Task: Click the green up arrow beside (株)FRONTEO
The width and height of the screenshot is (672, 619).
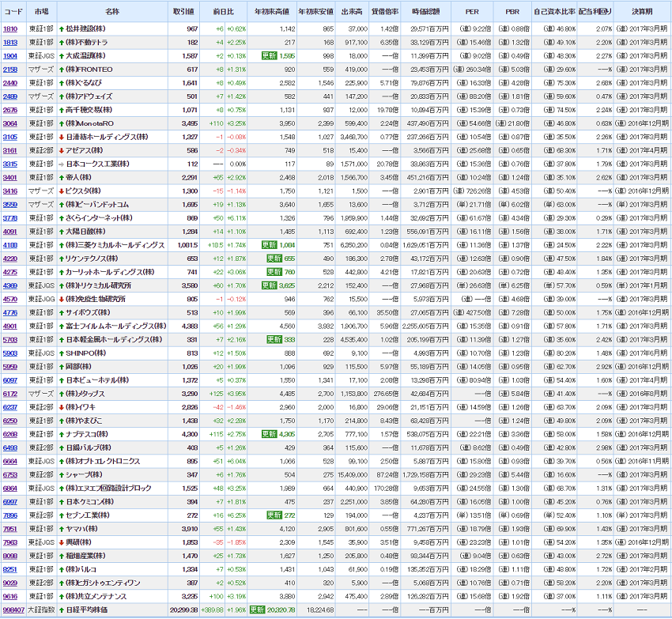Action: (62, 70)
